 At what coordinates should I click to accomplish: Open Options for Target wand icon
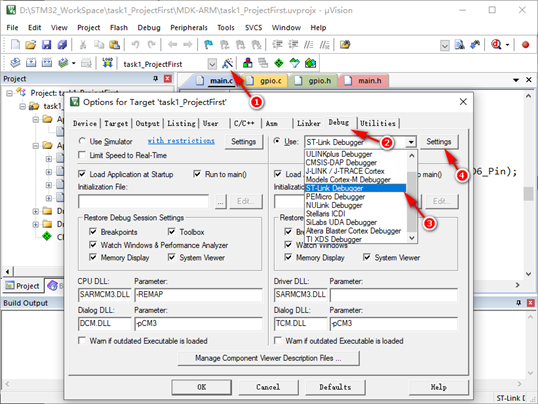(x=227, y=64)
